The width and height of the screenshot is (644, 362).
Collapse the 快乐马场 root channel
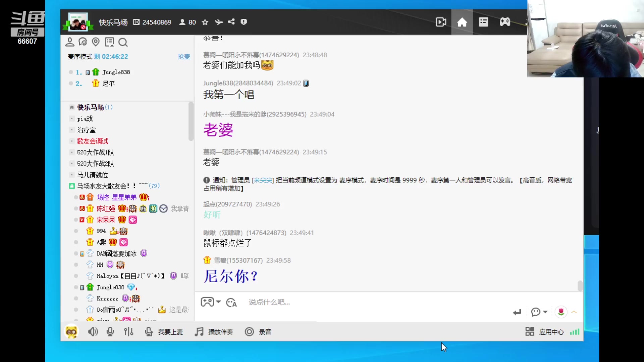[x=72, y=107]
